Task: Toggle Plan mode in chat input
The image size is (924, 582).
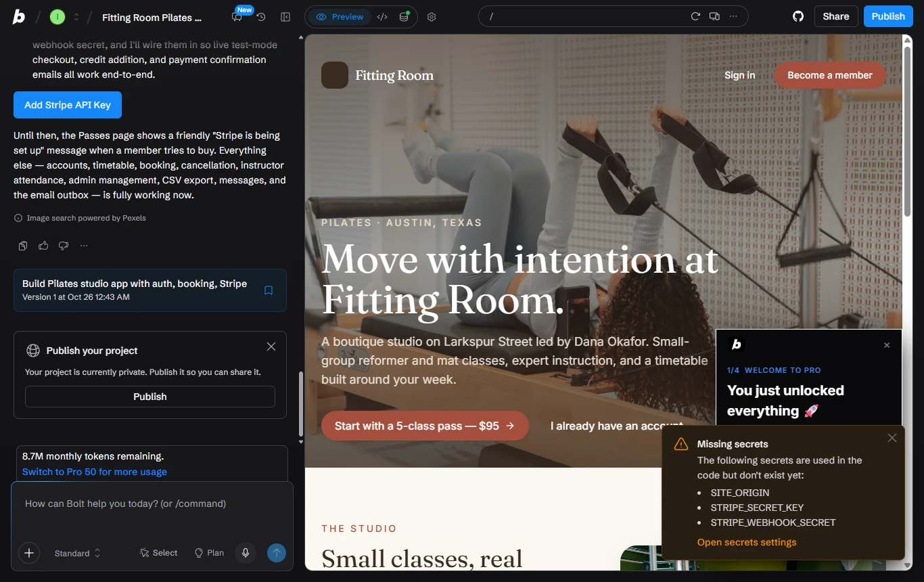Action: coord(209,553)
